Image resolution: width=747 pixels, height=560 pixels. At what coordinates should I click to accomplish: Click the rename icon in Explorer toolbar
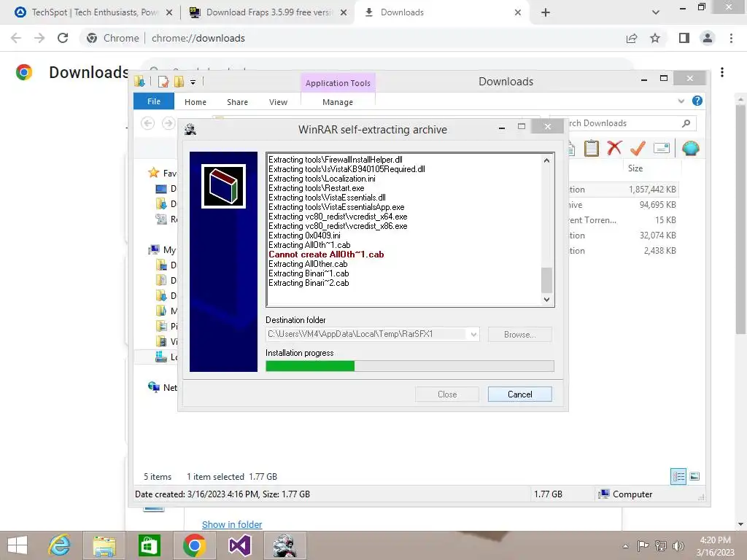tap(661, 148)
